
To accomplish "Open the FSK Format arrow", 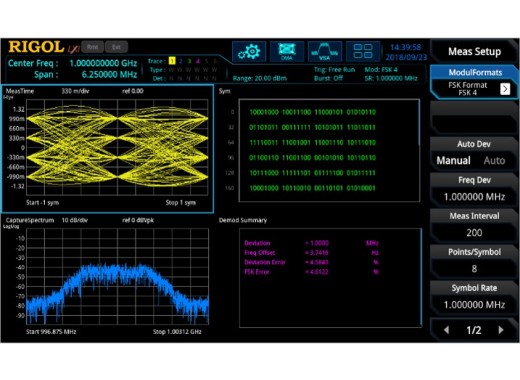I will [505, 89].
